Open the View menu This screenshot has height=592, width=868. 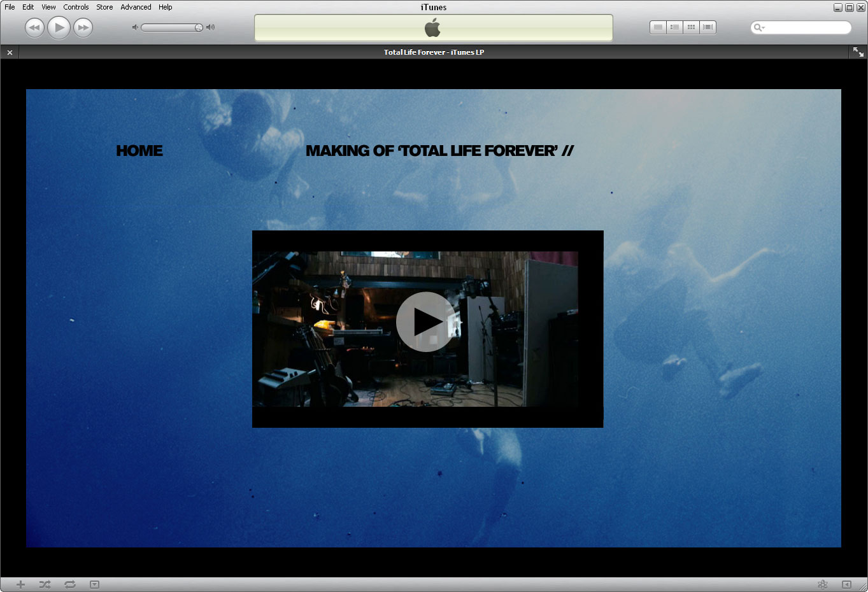click(49, 7)
